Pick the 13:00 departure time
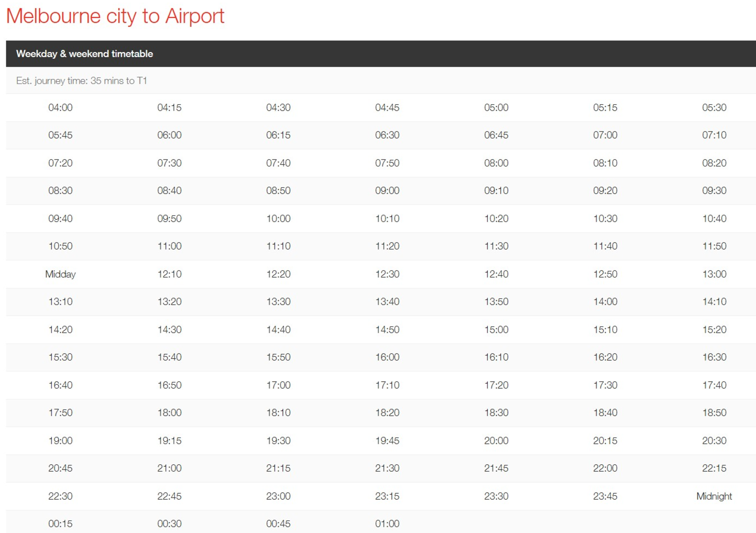The height and width of the screenshot is (533, 756). pos(714,274)
